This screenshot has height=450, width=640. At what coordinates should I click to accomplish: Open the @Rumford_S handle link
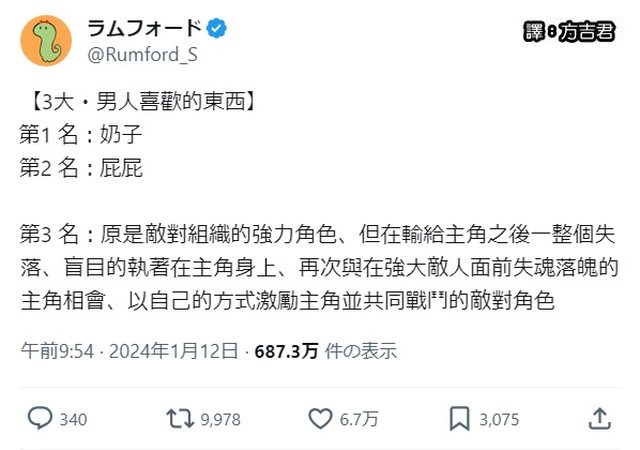coord(135,55)
